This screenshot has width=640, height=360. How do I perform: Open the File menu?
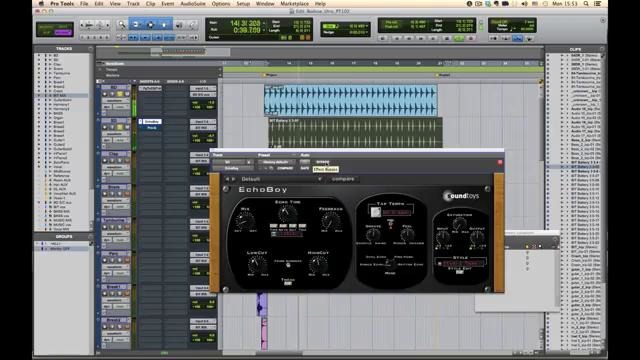84,4
